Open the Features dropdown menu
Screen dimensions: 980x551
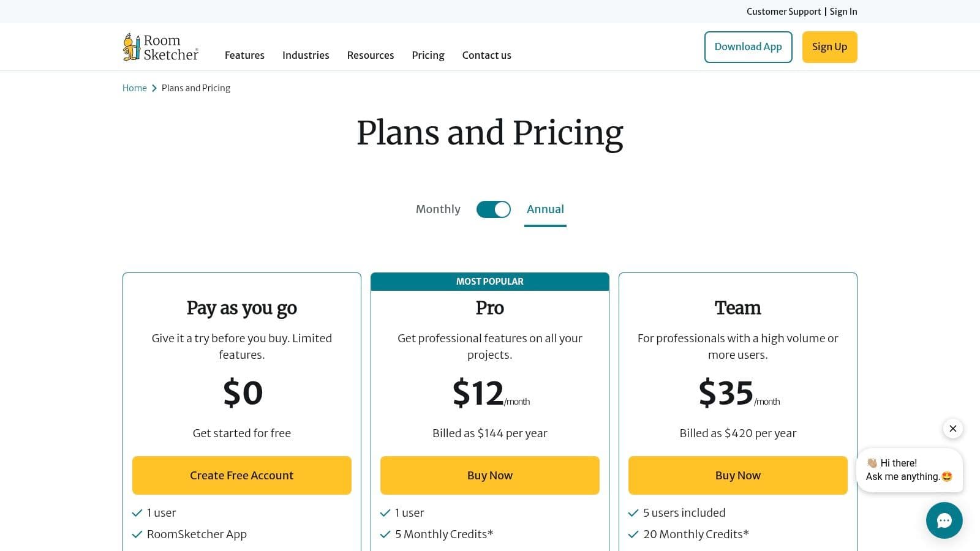point(244,55)
